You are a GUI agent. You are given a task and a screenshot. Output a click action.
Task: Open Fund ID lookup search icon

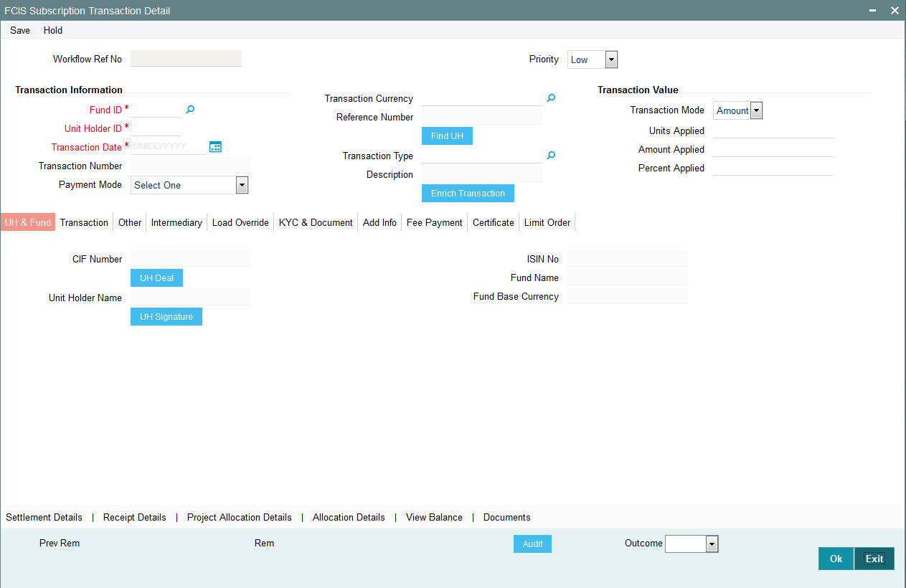tap(190, 110)
